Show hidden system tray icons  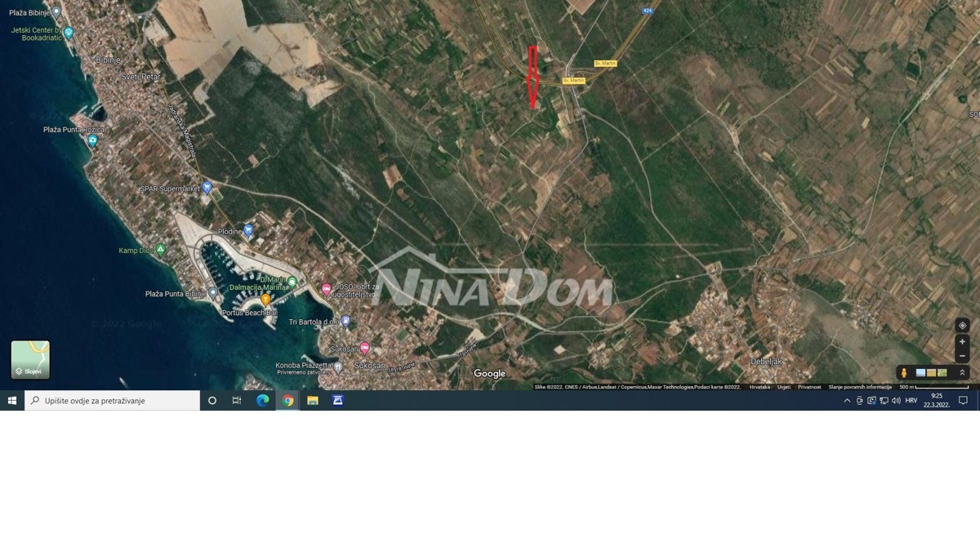pyautogui.click(x=847, y=401)
